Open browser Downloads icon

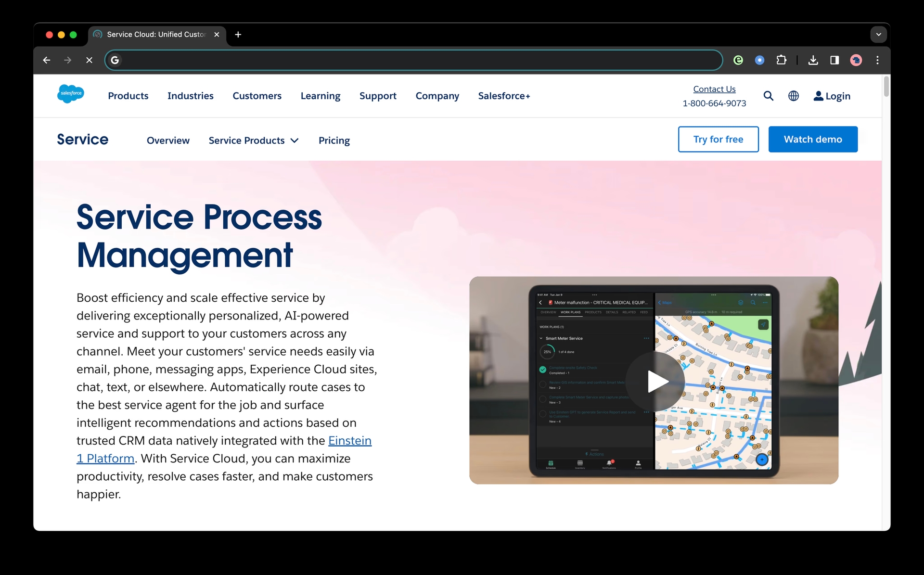coord(813,60)
